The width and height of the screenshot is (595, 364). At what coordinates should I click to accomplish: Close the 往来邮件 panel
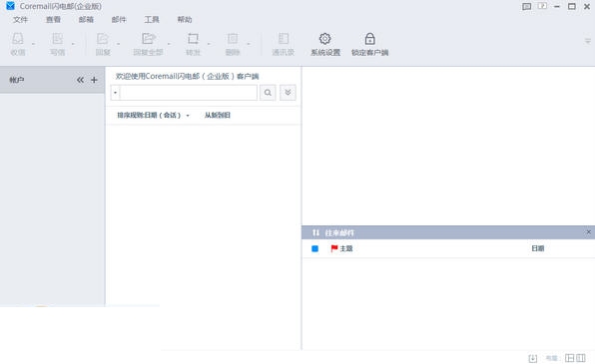[589, 232]
